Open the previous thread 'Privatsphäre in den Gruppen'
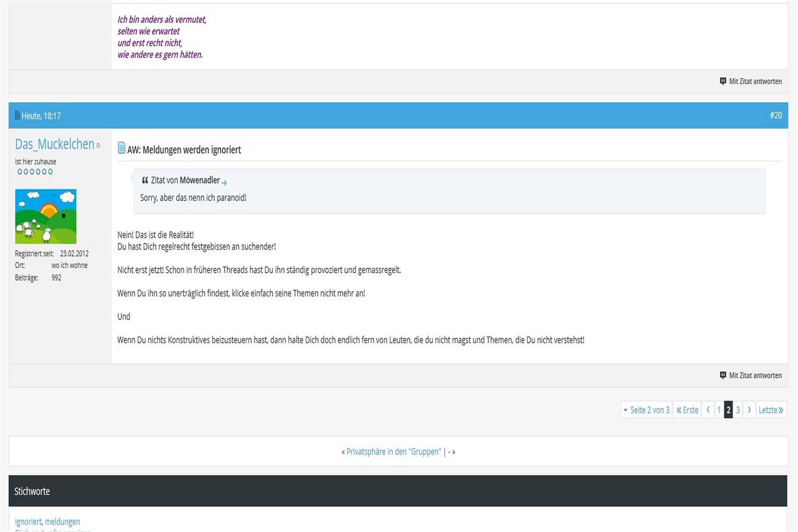Viewport: 798px width, 532px height. pos(393,451)
